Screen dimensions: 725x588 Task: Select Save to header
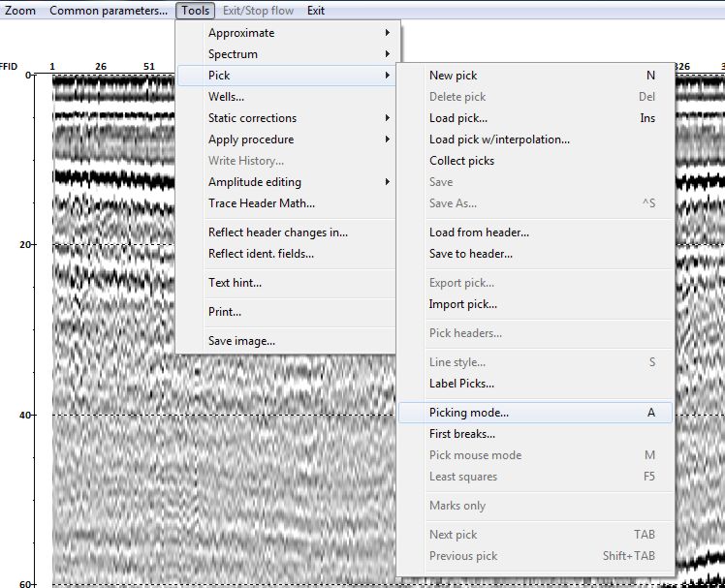coord(535,254)
